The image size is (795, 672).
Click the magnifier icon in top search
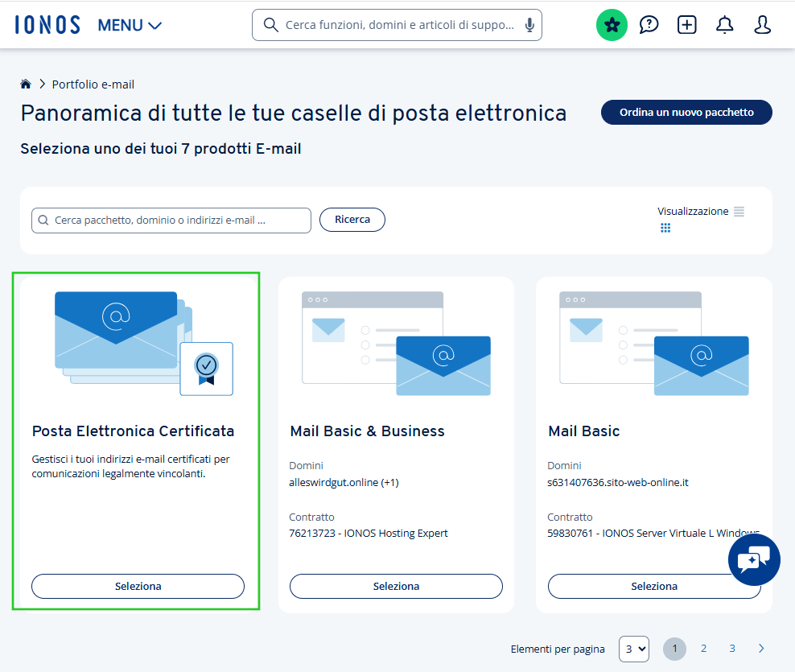tap(270, 25)
